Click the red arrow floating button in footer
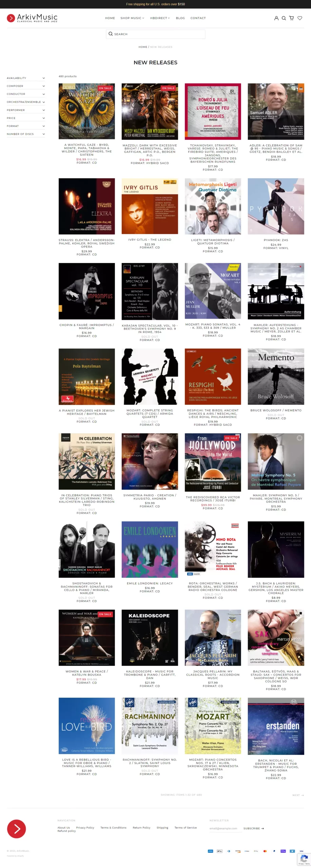311x868 pixels. pyautogui.click(x=16, y=829)
